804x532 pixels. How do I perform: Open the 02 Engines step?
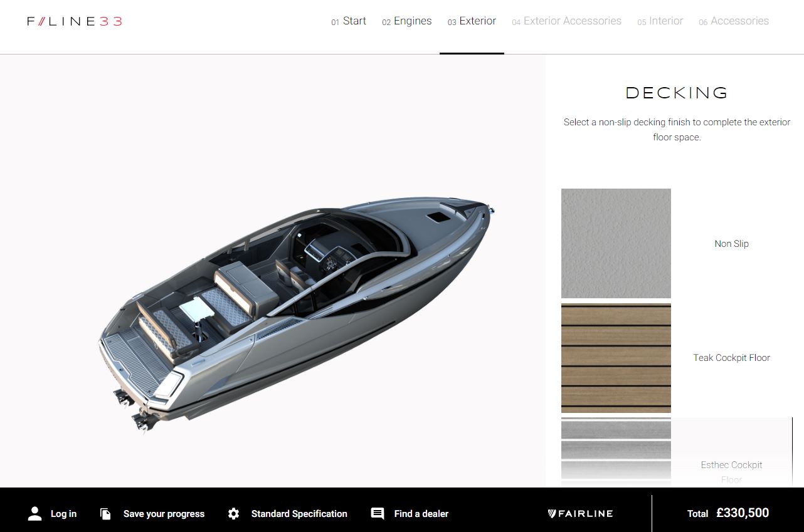click(x=407, y=21)
